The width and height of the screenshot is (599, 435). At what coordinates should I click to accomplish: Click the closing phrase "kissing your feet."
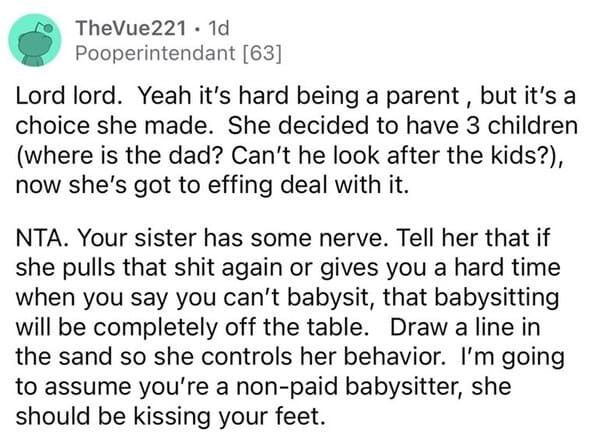tap(228, 417)
